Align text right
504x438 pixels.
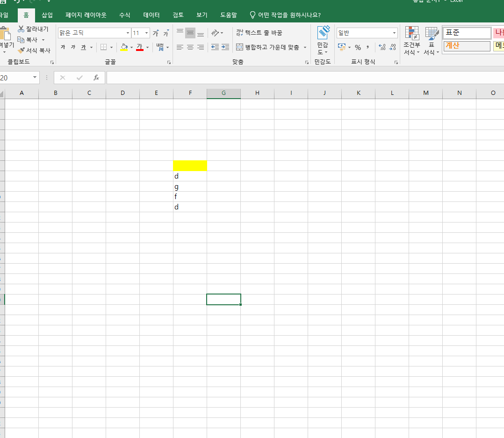coord(201,47)
